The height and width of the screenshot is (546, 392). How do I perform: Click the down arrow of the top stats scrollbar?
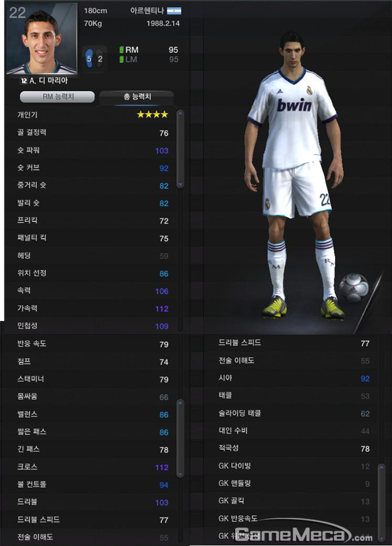click(x=180, y=184)
